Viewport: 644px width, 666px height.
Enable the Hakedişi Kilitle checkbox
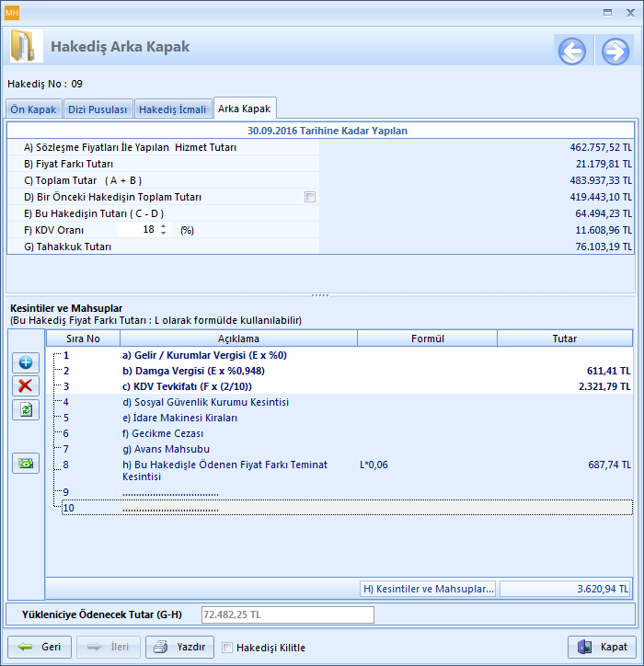[x=227, y=648]
